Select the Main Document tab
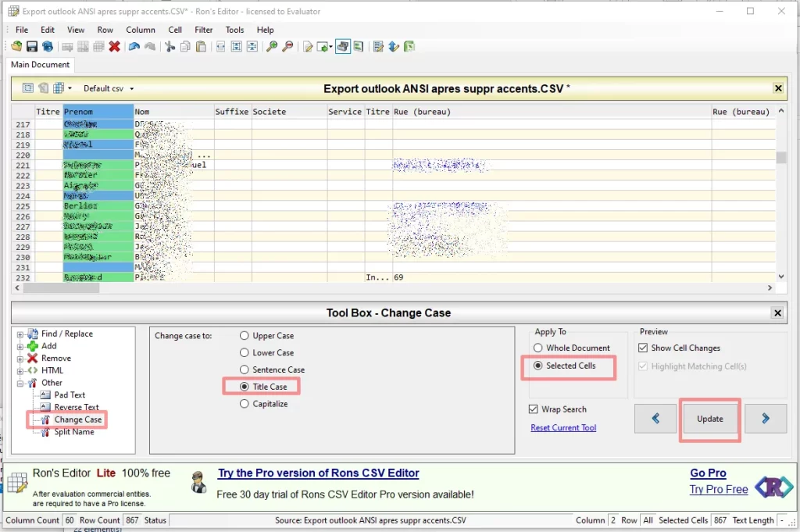This screenshot has height=532, width=800. point(41,65)
